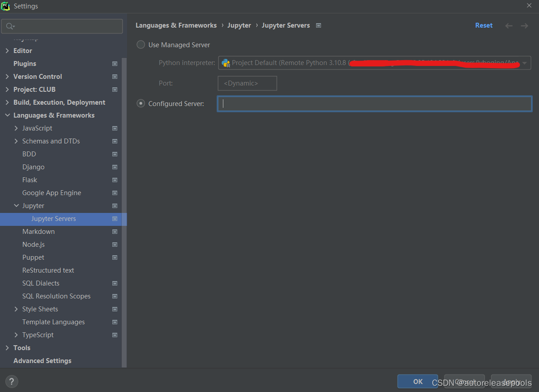The width and height of the screenshot is (539, 392).
Task: Click the PyCharm logo icon in title bar
Action: [6, 6]
